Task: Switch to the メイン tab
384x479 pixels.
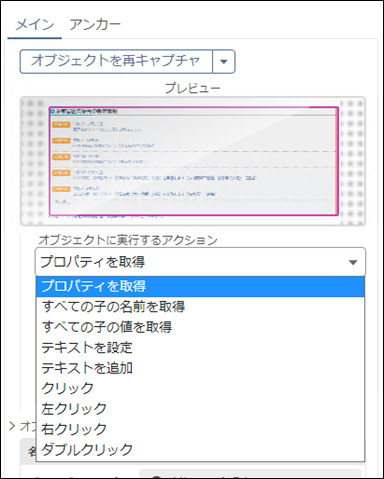Action: 35,25
